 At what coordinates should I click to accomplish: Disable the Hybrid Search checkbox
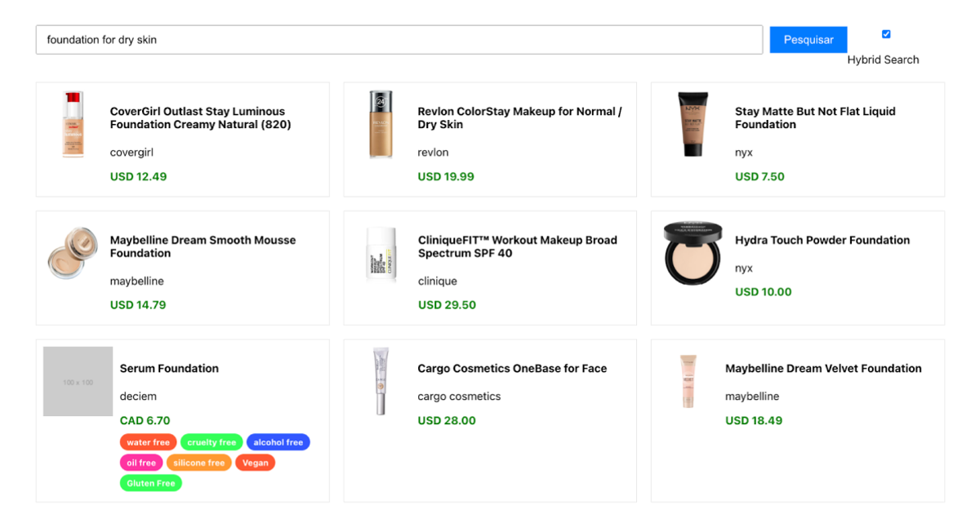click(885, 33)
